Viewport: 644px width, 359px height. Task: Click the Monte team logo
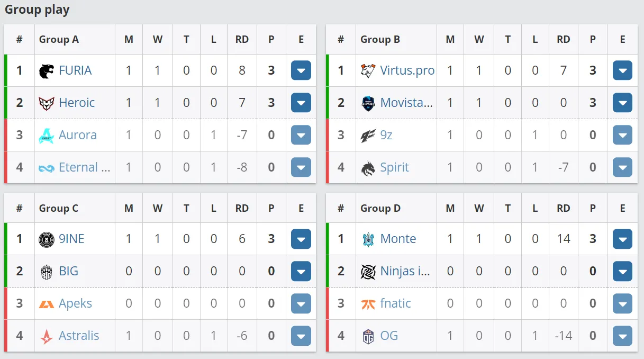[x=368, y=239]
